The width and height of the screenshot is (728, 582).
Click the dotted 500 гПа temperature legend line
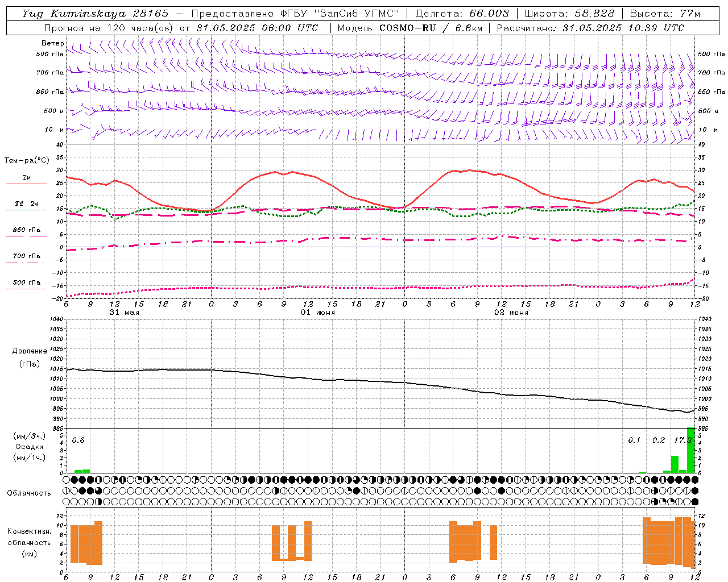[x=26, y=289]
